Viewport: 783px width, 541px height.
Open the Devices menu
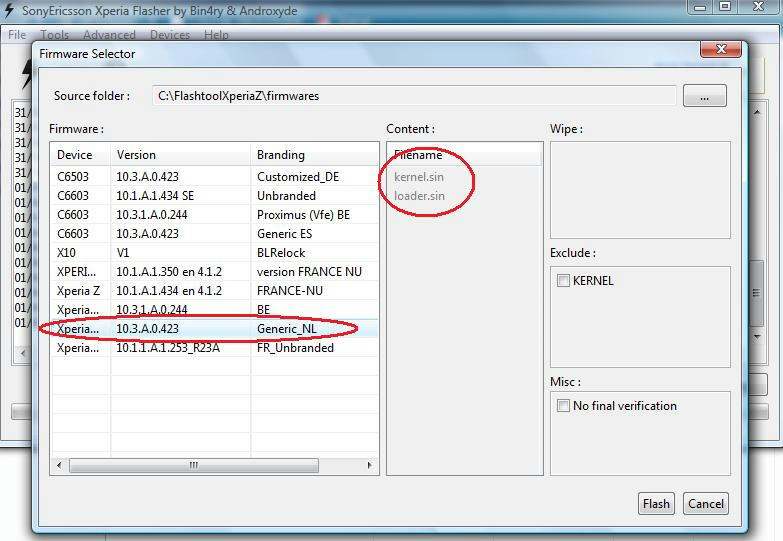click(170, 35)
